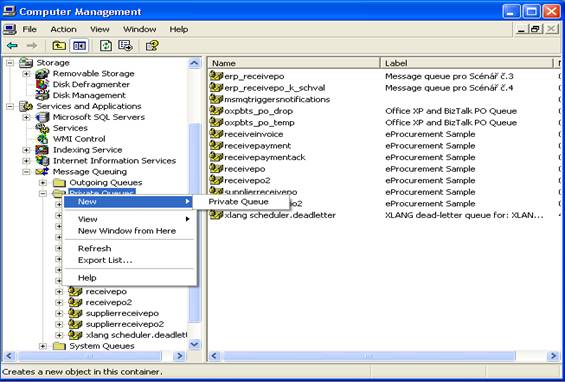Sort by the Name column header

click(294, 63)
